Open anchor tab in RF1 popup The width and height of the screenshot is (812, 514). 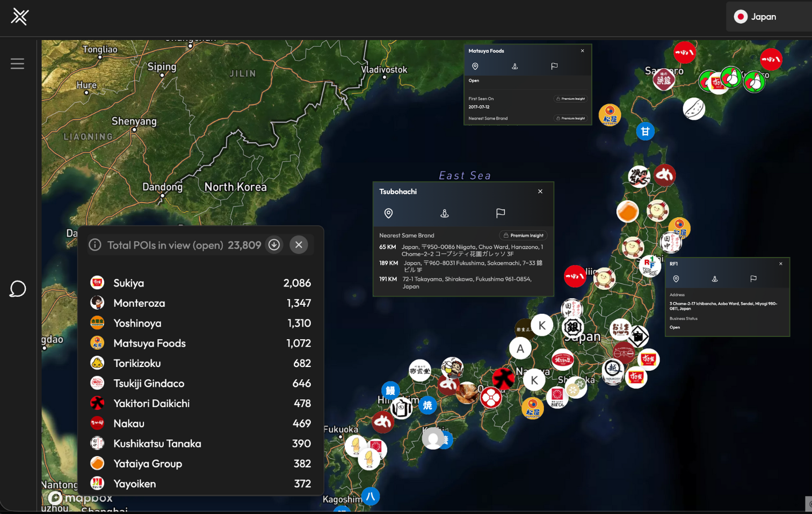coord(715,279)
